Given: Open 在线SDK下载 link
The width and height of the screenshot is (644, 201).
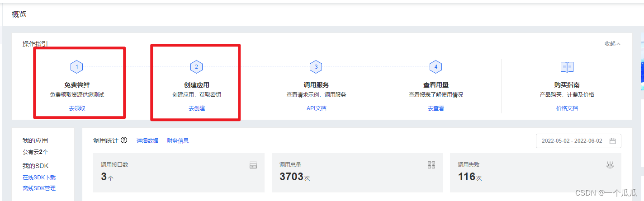Looking at the screenshot, I should [x=39, y=178].
